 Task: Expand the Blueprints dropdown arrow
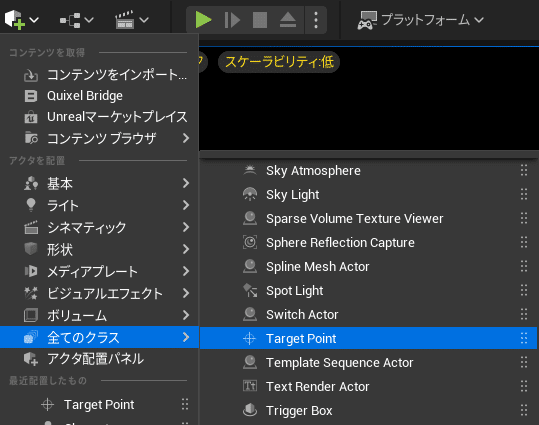[x=89, y=20]
